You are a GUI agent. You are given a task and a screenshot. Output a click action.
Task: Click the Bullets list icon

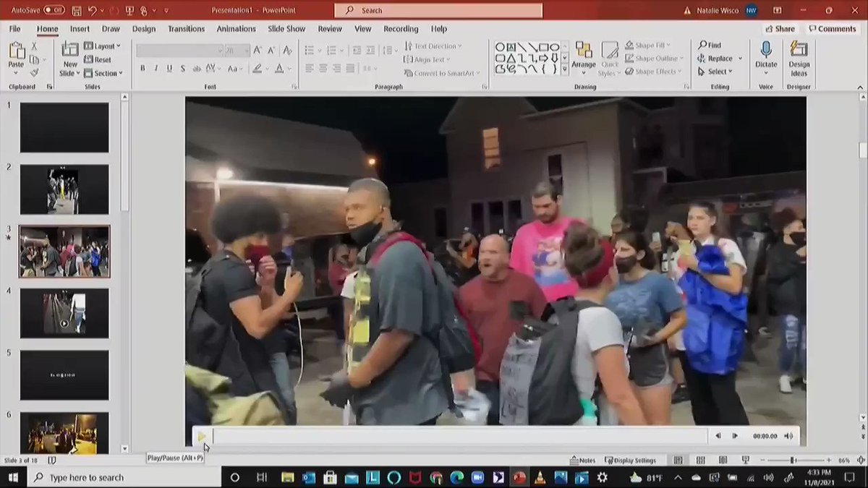[309, 50]
